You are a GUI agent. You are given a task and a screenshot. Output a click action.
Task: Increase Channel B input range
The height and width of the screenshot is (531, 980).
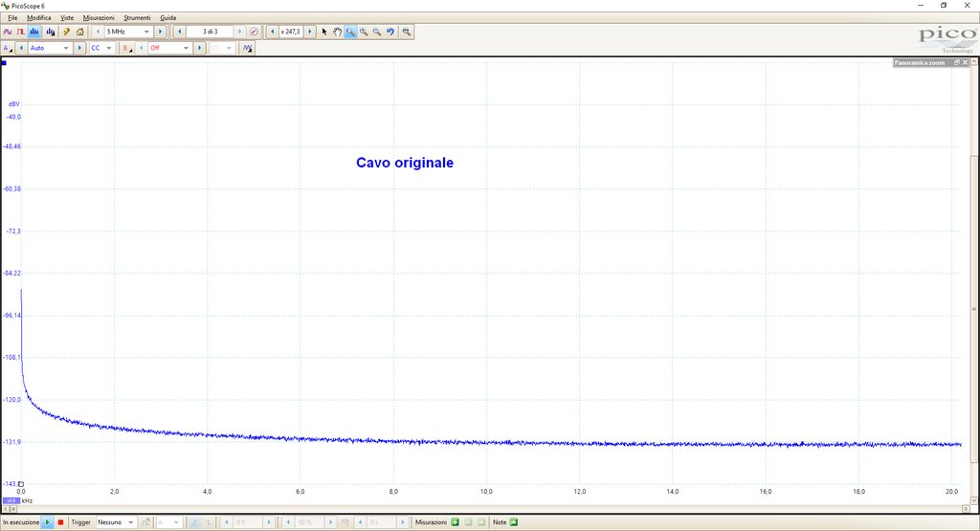199,48
